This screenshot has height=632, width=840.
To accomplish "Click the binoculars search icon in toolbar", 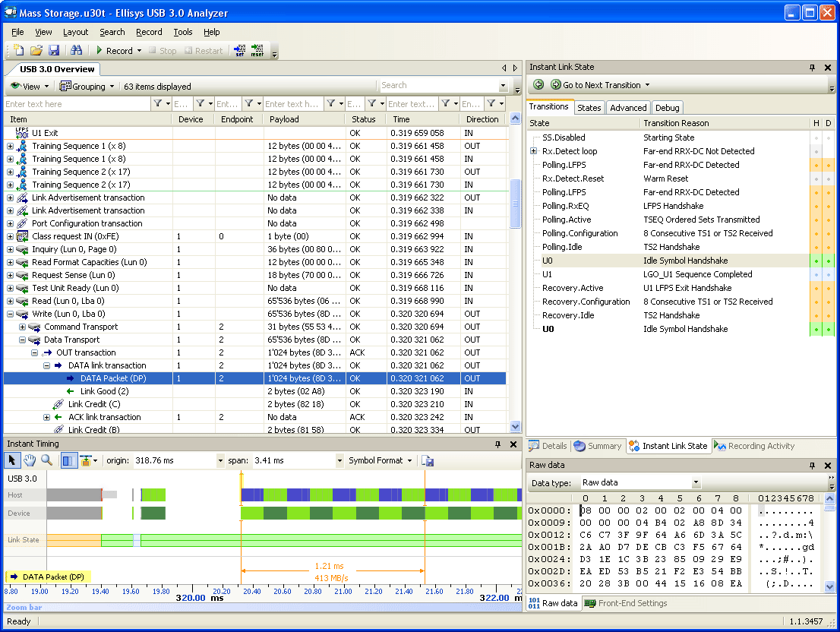I will click(76, 51).
